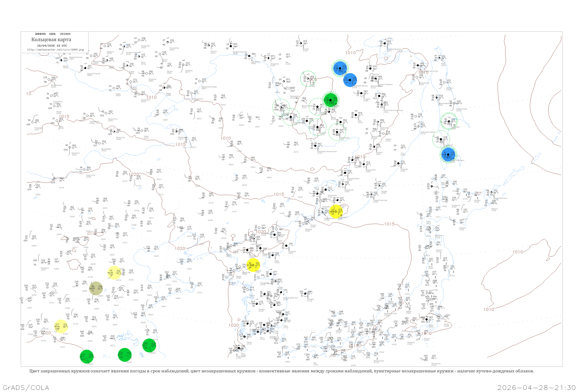Screen dimensions: 588x392
Task: Click the QHHH98 UAOL 281800 header text
Action: (53, 34)
